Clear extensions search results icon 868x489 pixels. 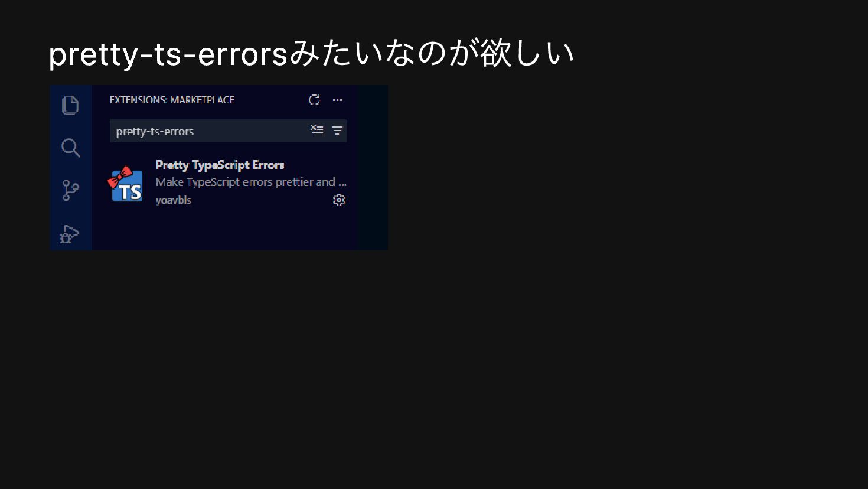(x=317, y=131)
